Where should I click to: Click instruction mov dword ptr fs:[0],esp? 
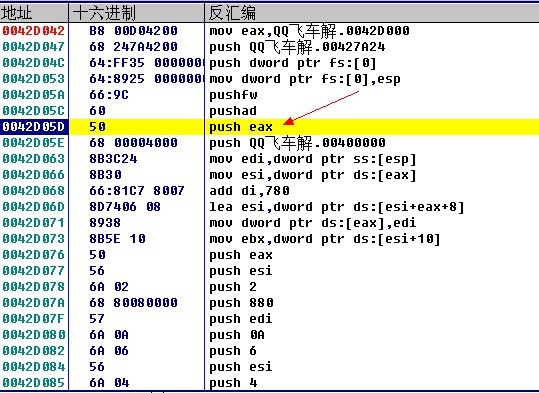(x=305, y=79)
